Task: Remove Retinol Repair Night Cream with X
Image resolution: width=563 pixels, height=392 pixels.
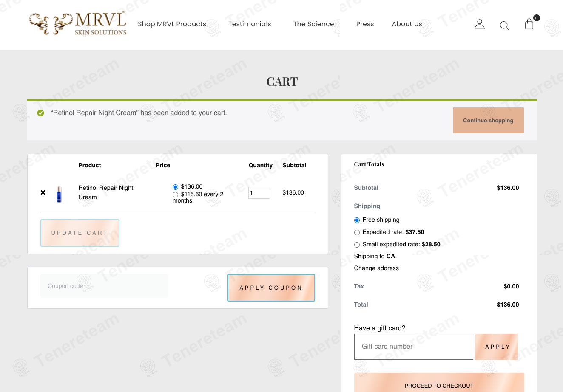Action: (x=43, y=192)
